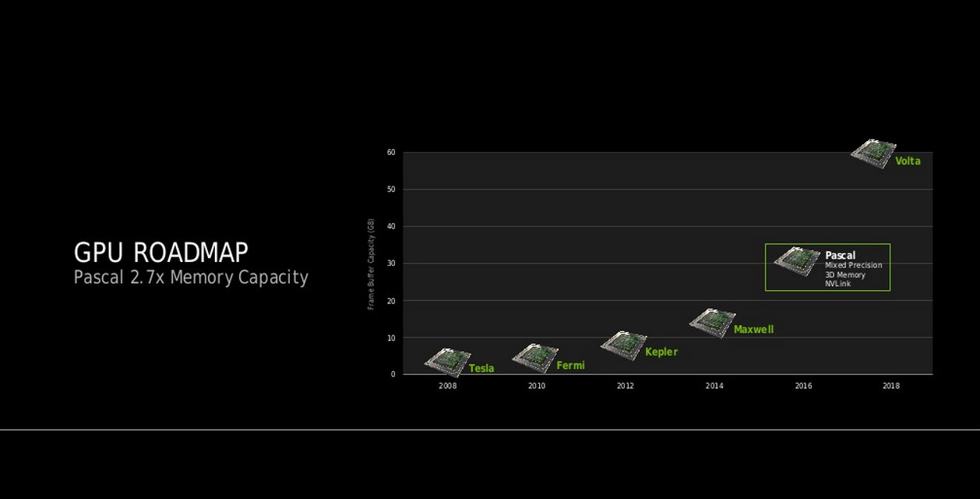Screen dimensions: 980x499
Task: Click the Maxwell GPU chip image
Action: pos(713,323)
